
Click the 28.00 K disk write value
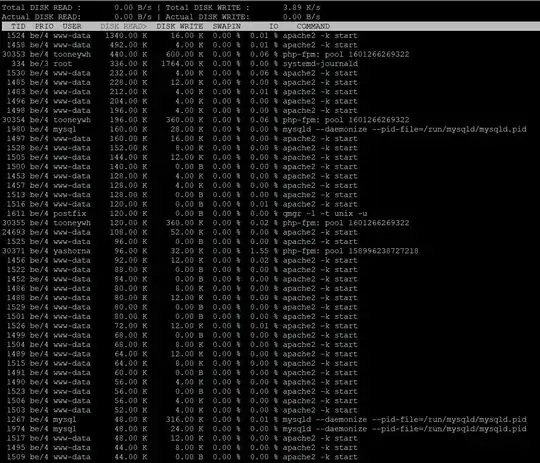pyautogui.click(x=187, y=129)
